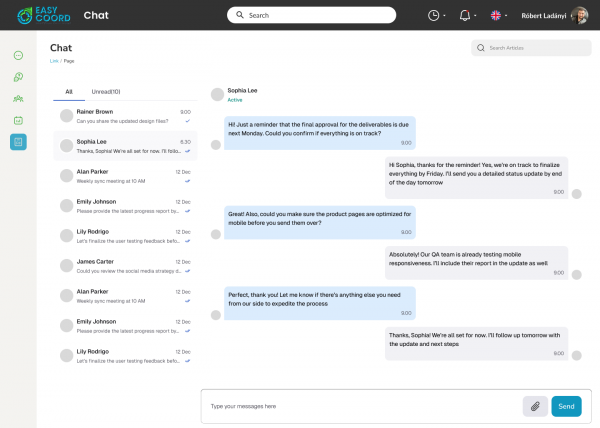
Task: Click the paperclip attachment icon
Action: coord(534,406)
